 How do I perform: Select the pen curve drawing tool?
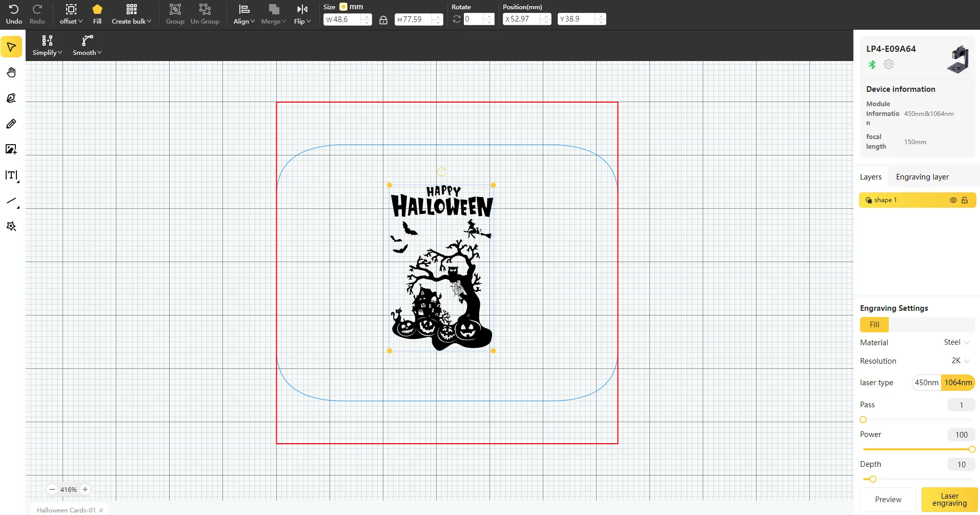(11, 98)
